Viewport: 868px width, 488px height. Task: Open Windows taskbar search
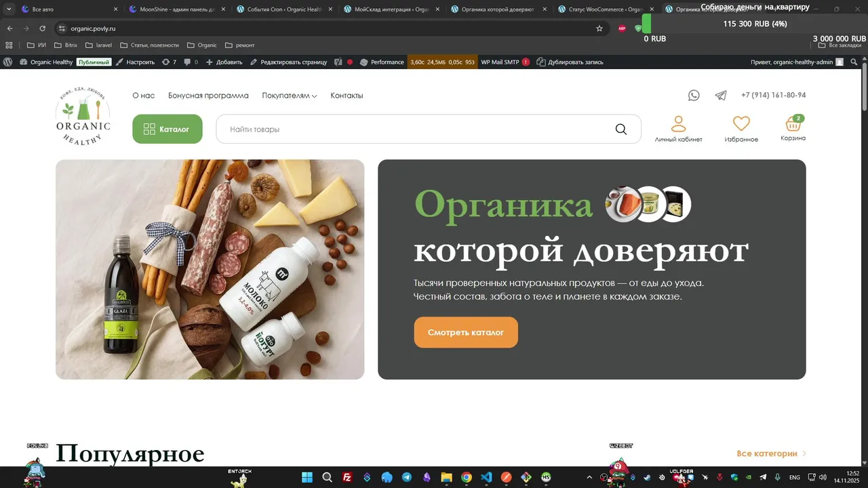pyautogui.click(x=327, y=477)
